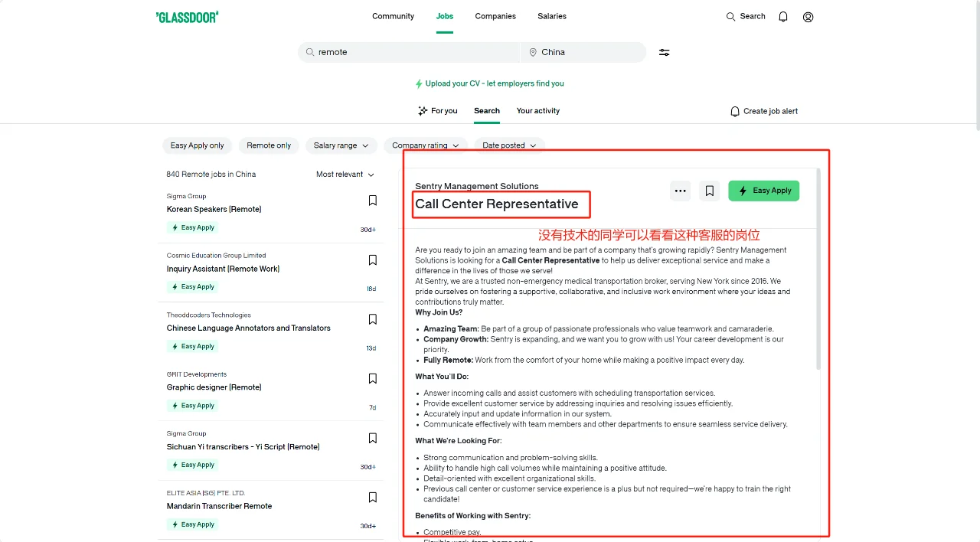Screen dimensions: 980x542
Task: Expand the Salary range dropdown
Action: tap(341, 145)
